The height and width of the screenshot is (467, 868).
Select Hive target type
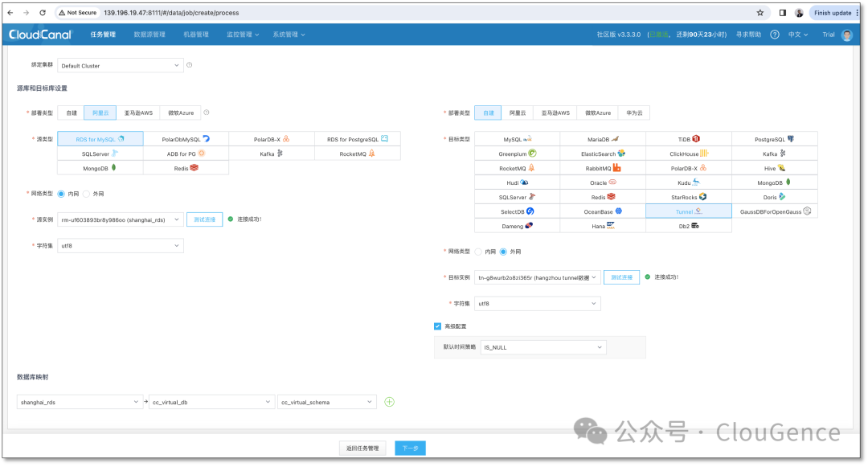point(775,168)
